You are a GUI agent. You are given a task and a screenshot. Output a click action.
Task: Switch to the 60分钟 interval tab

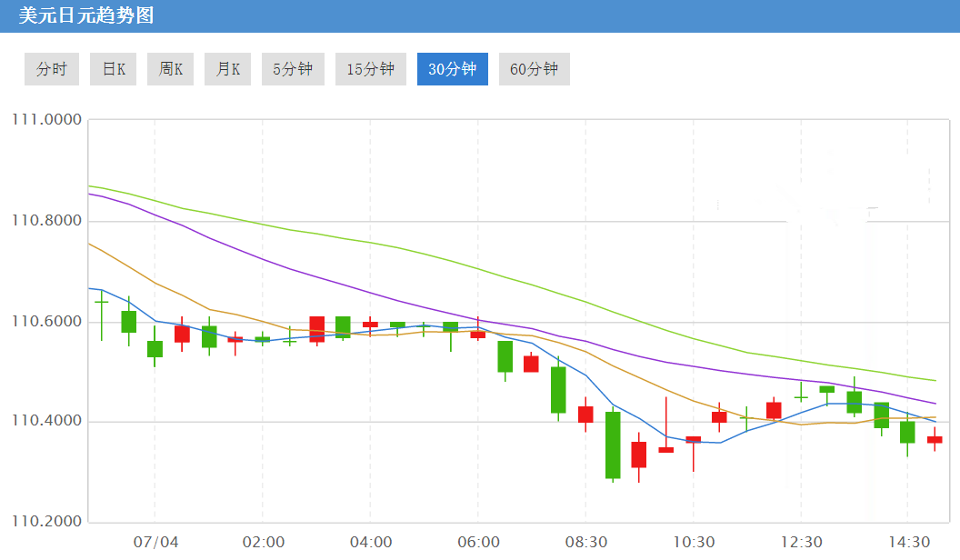(535, 69)
